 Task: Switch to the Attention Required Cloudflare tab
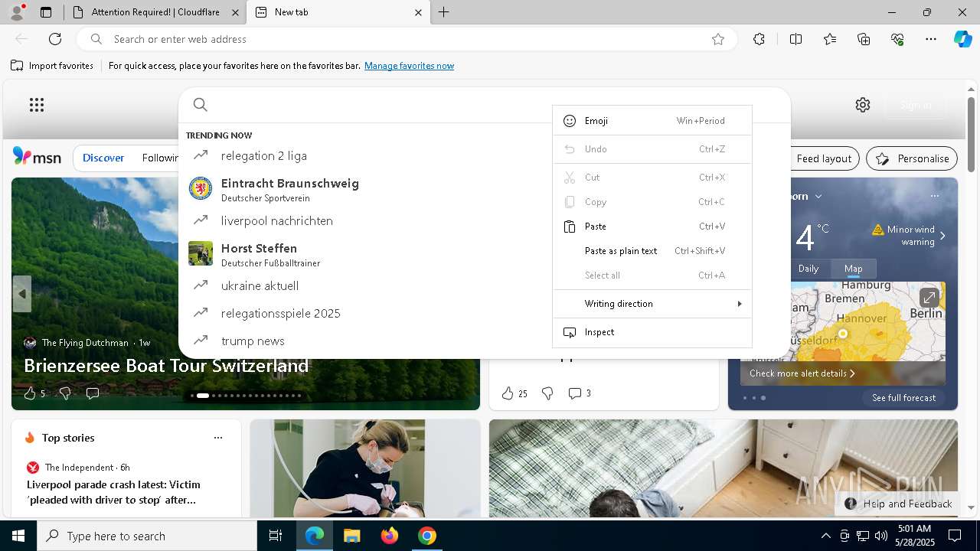click(155, 12)
